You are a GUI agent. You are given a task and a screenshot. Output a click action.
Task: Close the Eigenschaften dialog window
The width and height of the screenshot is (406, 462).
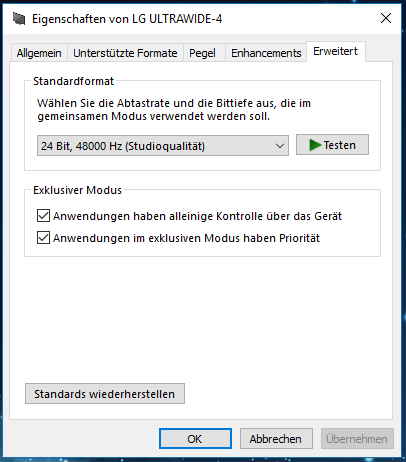386,18
